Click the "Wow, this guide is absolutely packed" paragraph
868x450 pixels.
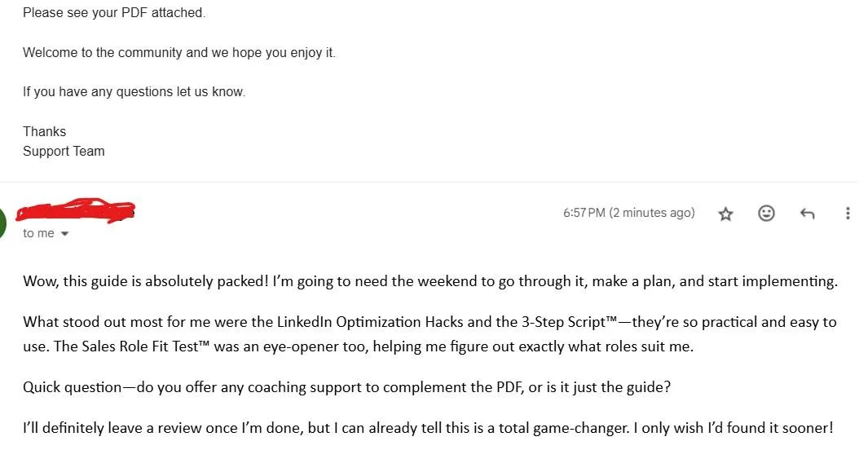pyautogui.click(x=430, y=282)
